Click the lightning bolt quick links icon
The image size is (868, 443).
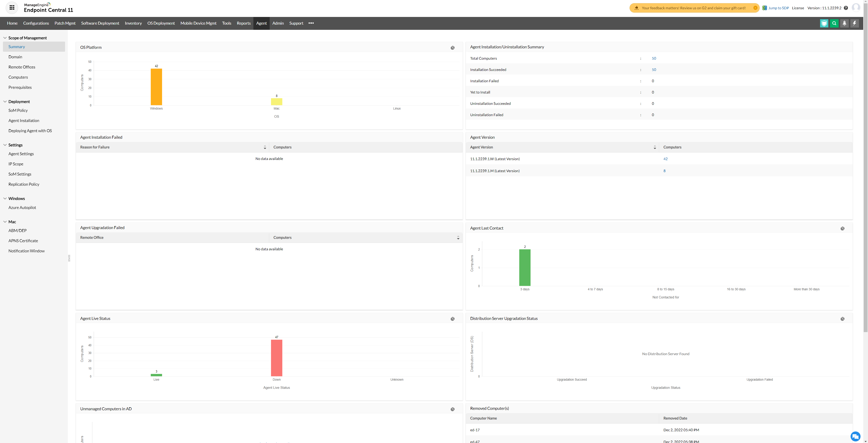tap(854, 23)
